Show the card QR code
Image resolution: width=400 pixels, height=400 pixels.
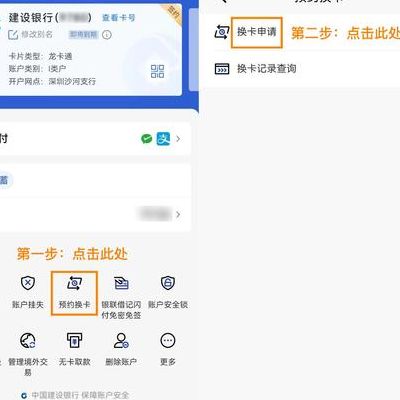pos(157,71)
